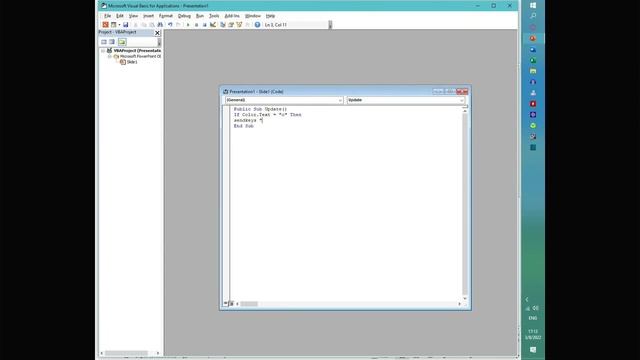Click the View Object icon in Project panel
Screen dimensions: 640x360
pos(112,42)
